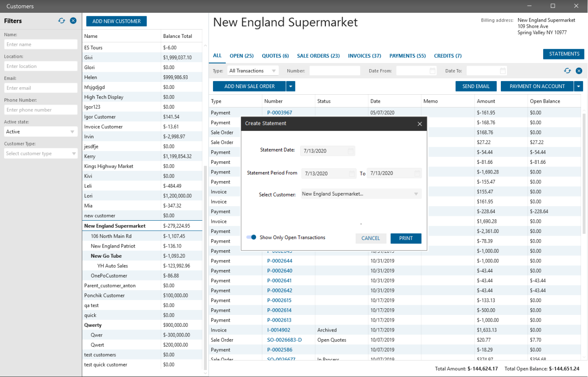This screenshot has width=588, height=377.
Task: Click the PAYMENT ON ACCOUNT button
Action: [x=537, y=86]
